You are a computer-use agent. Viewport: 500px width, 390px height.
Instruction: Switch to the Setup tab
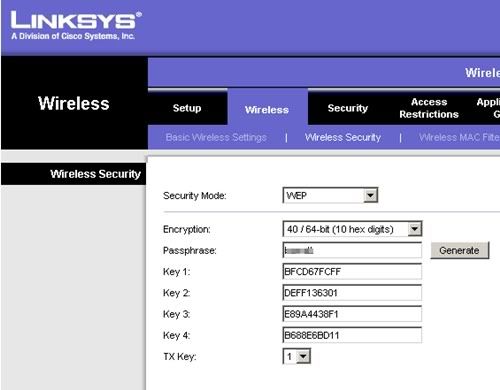(x=187, y=108)
